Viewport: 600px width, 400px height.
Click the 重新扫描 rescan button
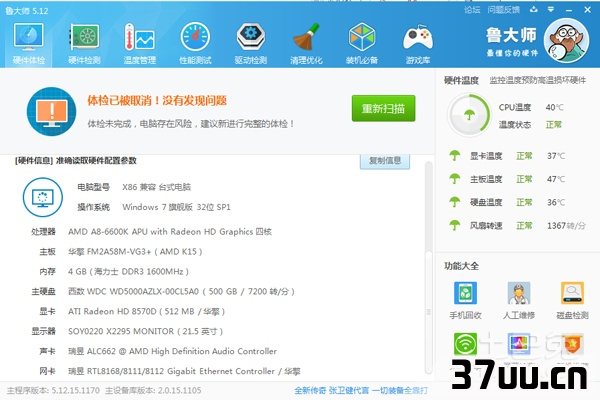pyautogui.click(x=383, y=108)
